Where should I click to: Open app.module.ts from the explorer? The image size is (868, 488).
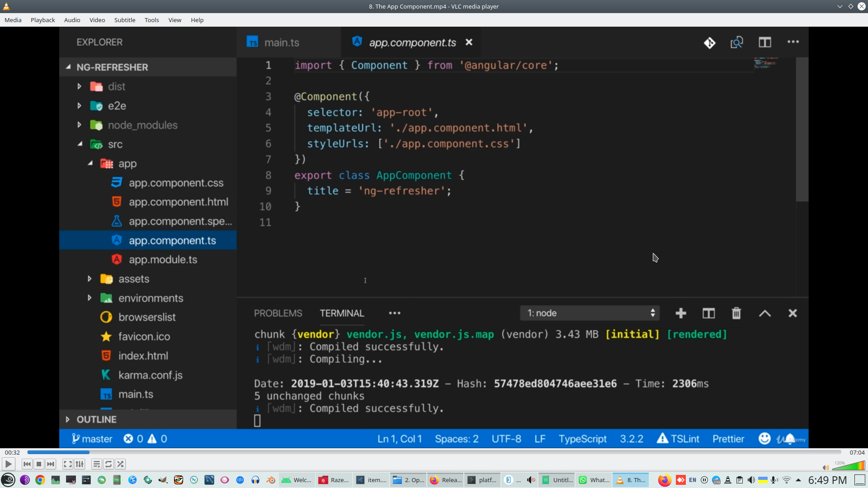163,259
